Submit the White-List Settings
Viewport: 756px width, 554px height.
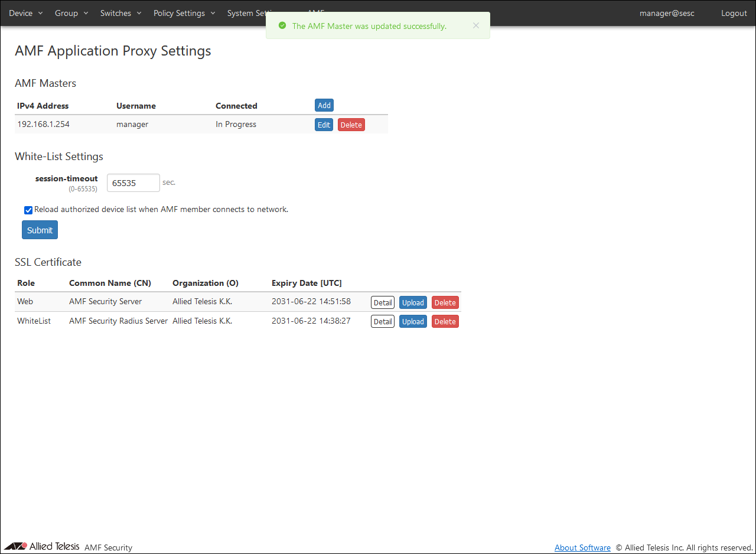(x=40, y=230)
